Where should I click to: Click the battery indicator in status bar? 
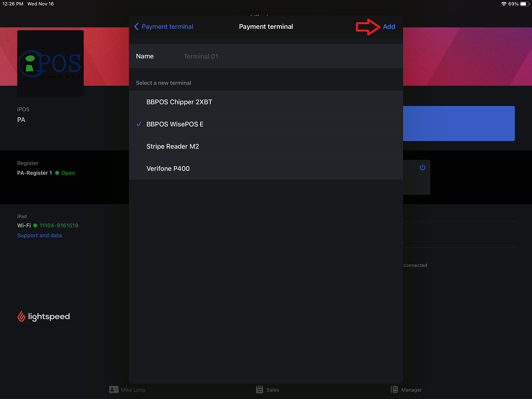point(524,4)
